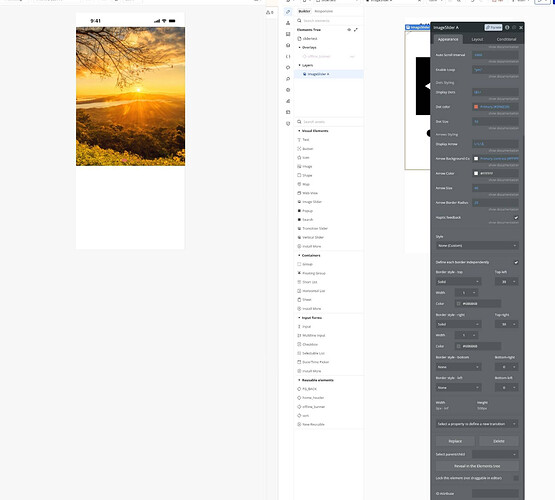
Task: Switch to the Layout tab
Action: [x=477, y=39]
